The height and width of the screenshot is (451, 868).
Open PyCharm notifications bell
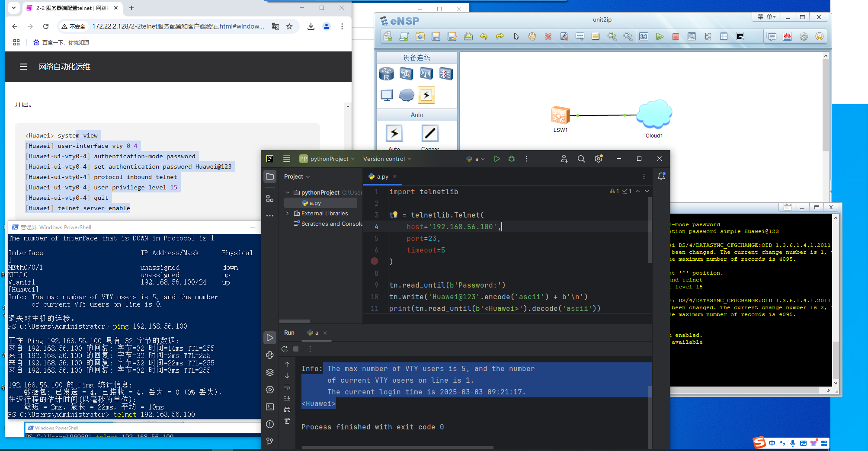click(x=661, y=176)
